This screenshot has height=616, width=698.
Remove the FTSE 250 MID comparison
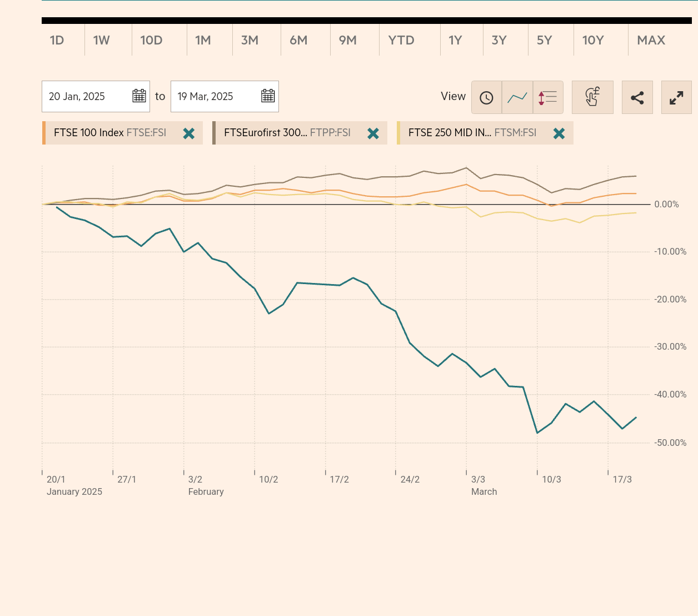pos(559,133)
